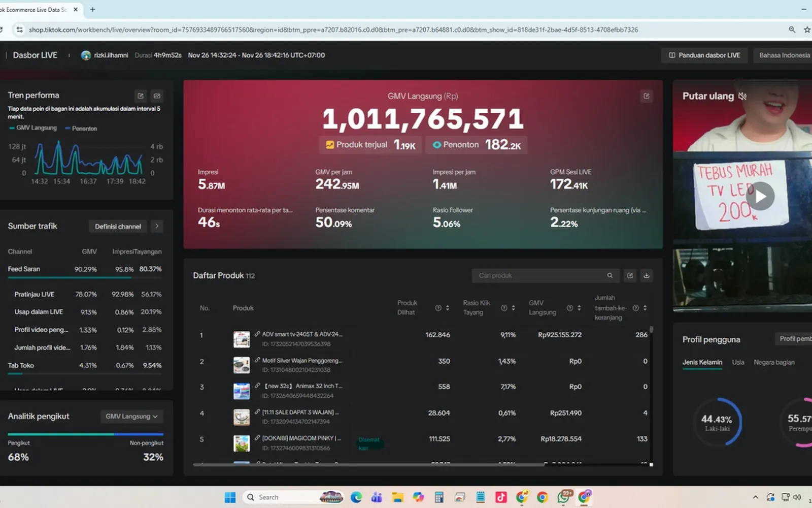Screen dimensions: 812x508
Task: Sort by GMV Langsung column
Action: click(x=579, y=308)
